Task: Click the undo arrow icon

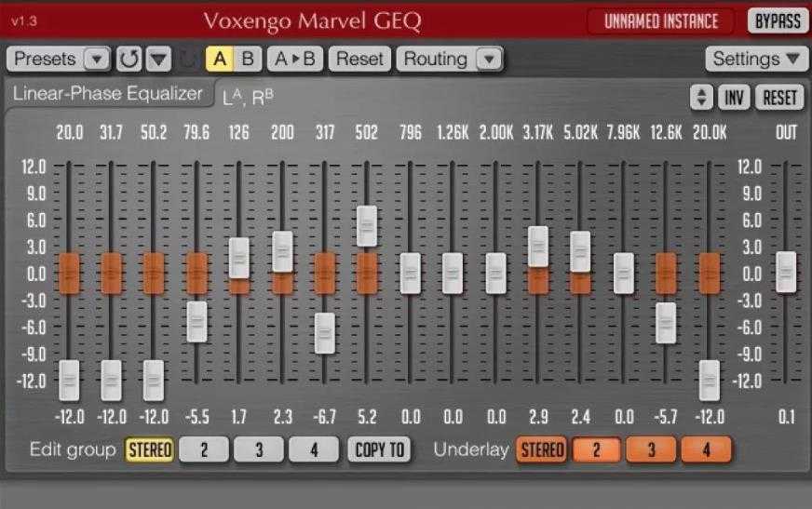Action: [129, 60]
